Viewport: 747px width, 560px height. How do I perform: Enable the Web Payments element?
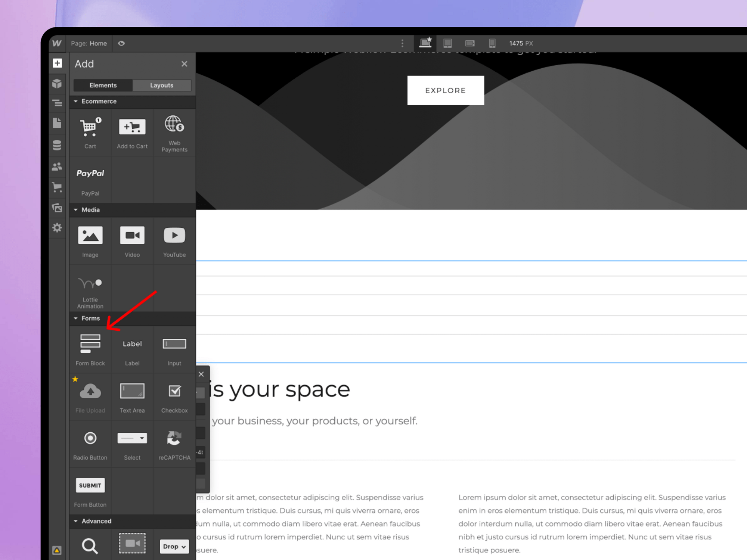click(175, 133)
